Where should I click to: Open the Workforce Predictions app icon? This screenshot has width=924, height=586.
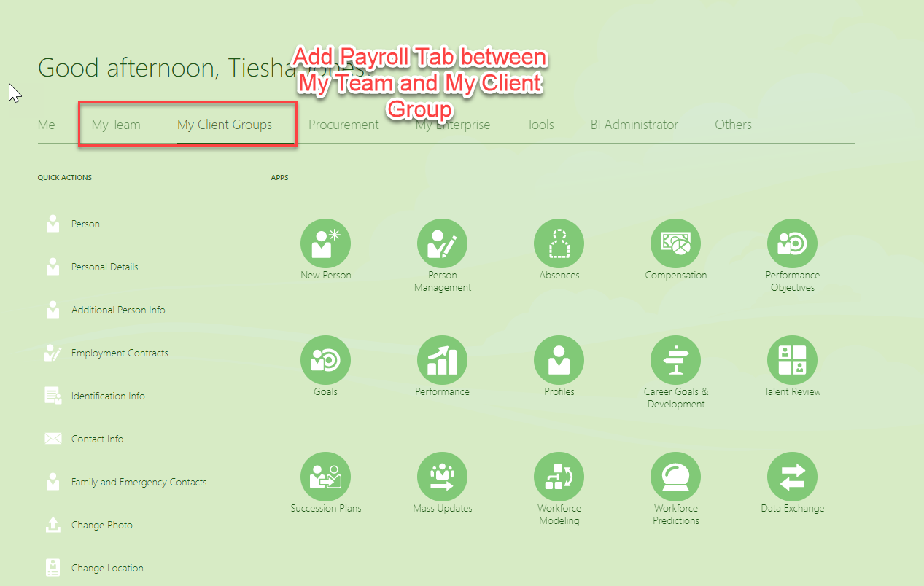pyautogui.click(x=675, y=477)
